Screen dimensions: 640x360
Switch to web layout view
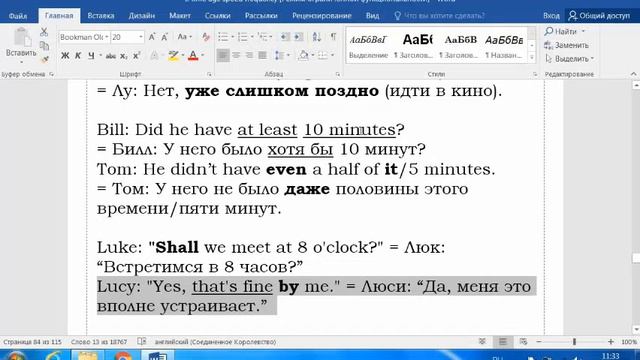[523, 342]
